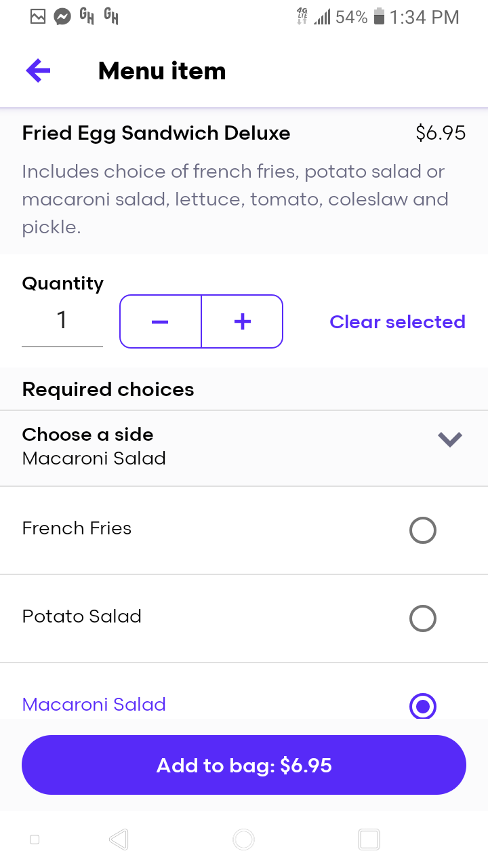Decrease quantity with the minus button
This screenshot has height=868, width=488.
[161, 321]
